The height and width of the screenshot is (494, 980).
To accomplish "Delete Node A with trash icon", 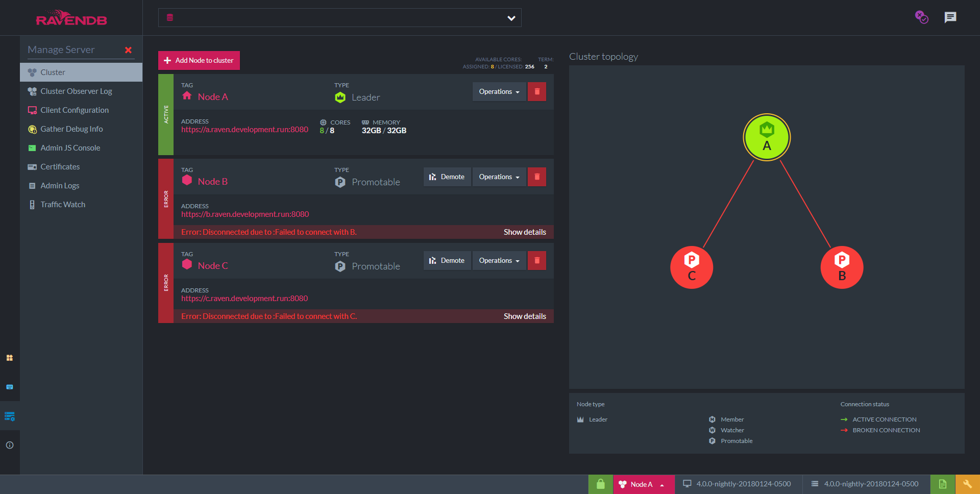I will (537, 92).
